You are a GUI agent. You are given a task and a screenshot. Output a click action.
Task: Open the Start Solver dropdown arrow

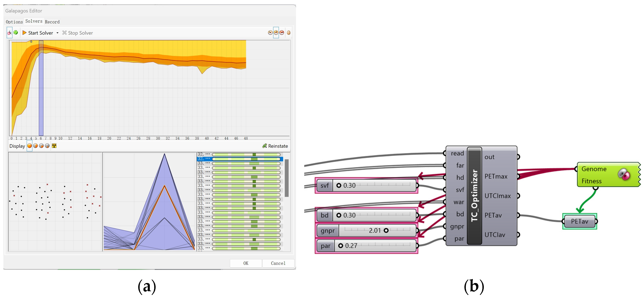click(58, 33)
